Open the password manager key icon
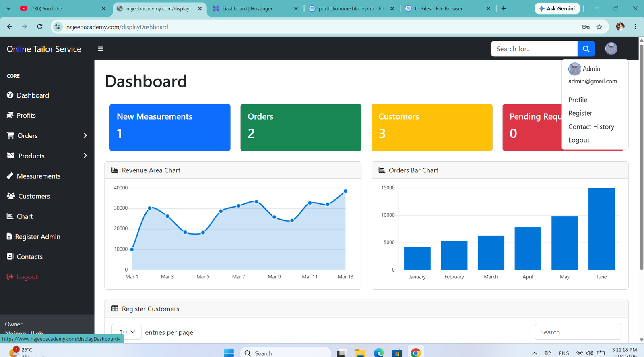This screenshot has width=644, height=357. (x=586, y=27)
